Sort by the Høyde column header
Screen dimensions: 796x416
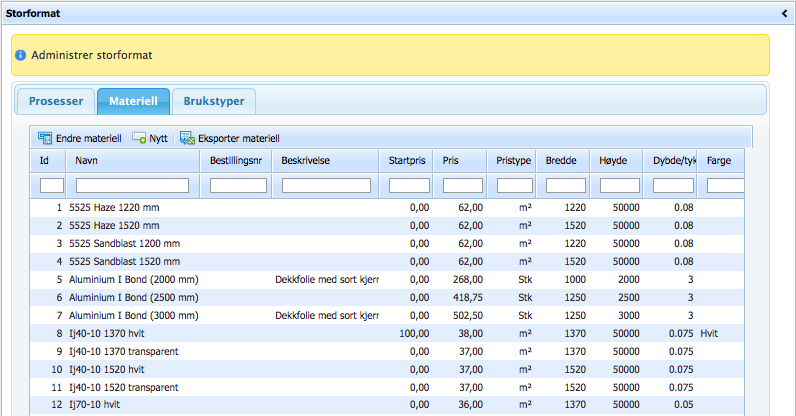[x=613, y=161]
